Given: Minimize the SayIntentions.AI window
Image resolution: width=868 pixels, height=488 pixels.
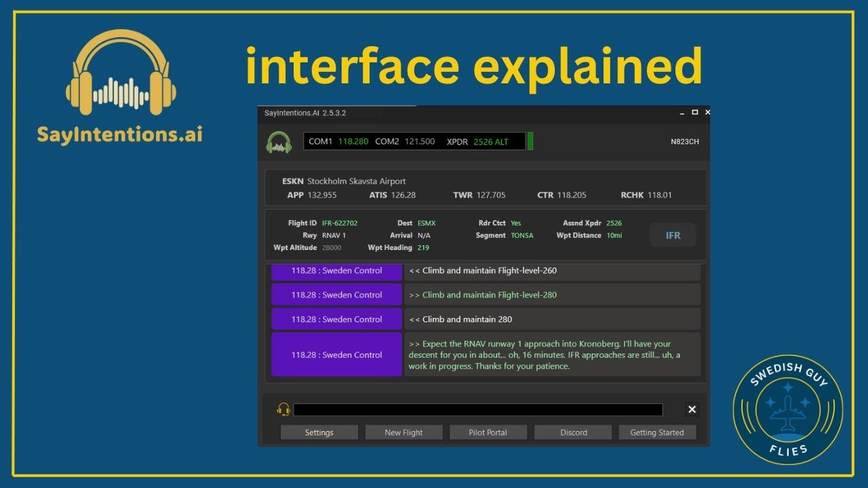Looking at the screenshot, I should coord(682,113).
